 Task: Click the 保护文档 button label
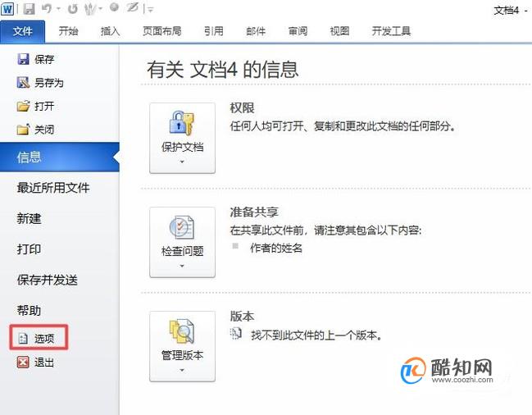pos(182,148)
